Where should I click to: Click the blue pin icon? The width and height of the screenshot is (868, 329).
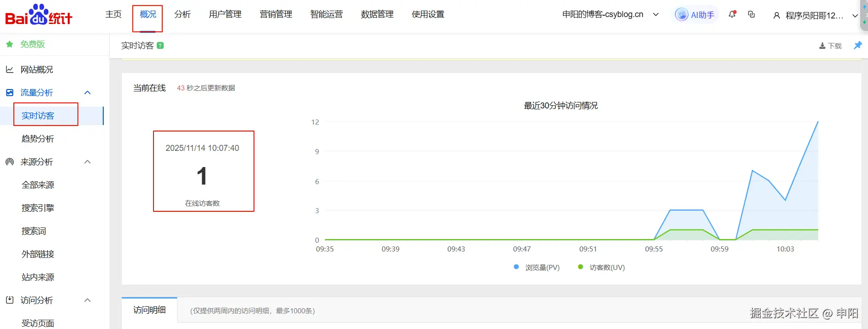point(857,45)
